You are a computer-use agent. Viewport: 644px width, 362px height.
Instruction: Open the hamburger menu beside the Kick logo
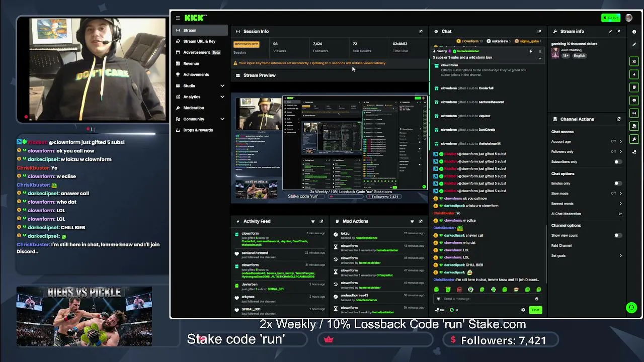178,18
